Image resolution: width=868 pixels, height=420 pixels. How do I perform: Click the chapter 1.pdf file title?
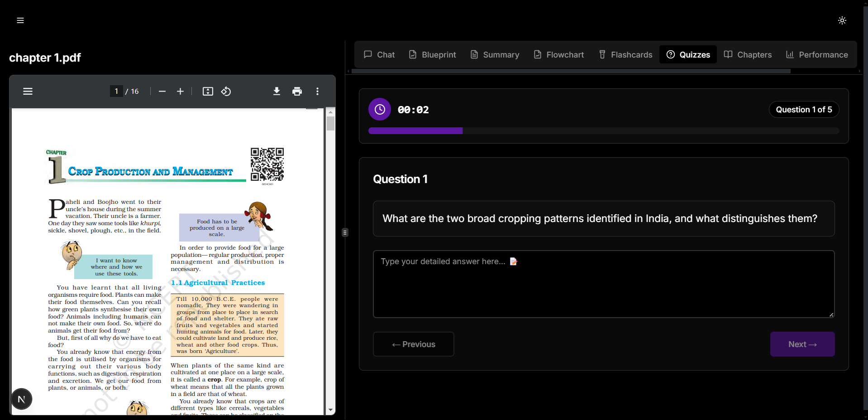pyautogui.click(x=45, y=58)
